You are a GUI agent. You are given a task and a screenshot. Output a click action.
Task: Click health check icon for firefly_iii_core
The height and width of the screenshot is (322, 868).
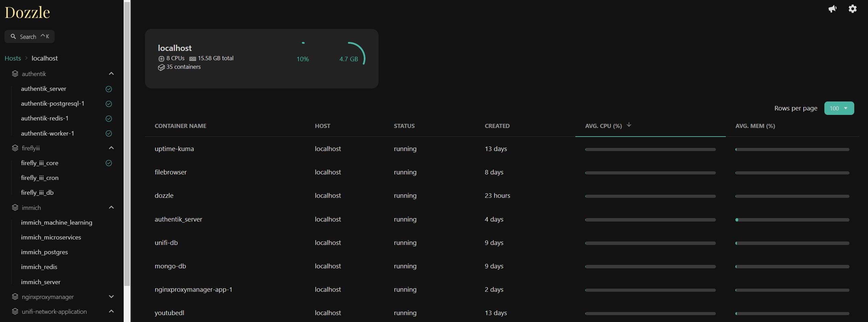point(109,163)
